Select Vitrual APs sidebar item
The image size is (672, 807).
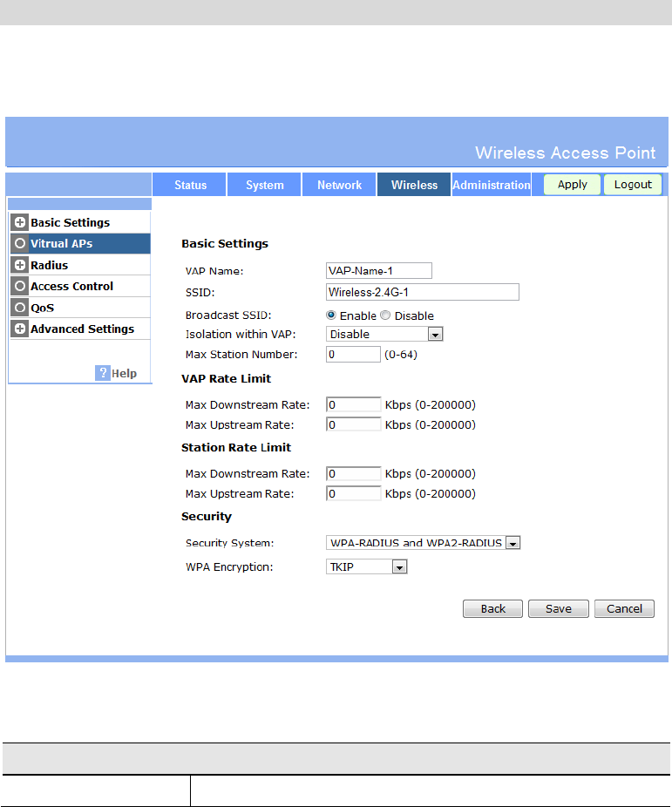point(80,243)
